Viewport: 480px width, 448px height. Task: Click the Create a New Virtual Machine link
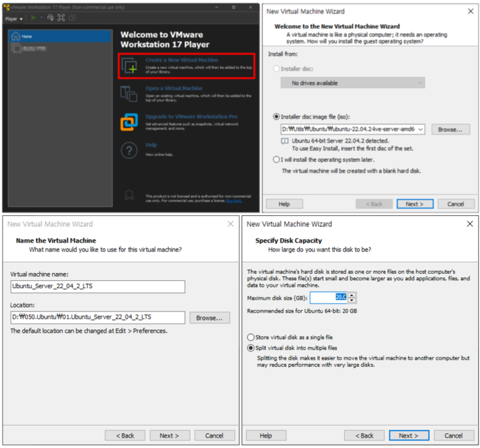[x=182, y=60]
